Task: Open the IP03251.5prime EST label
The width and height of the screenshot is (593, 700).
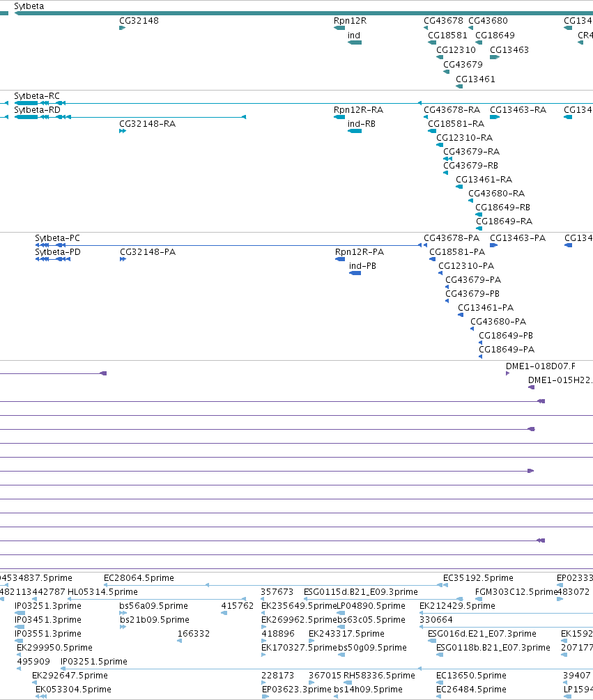Action: pyautogui.click(x=94, y=662)
